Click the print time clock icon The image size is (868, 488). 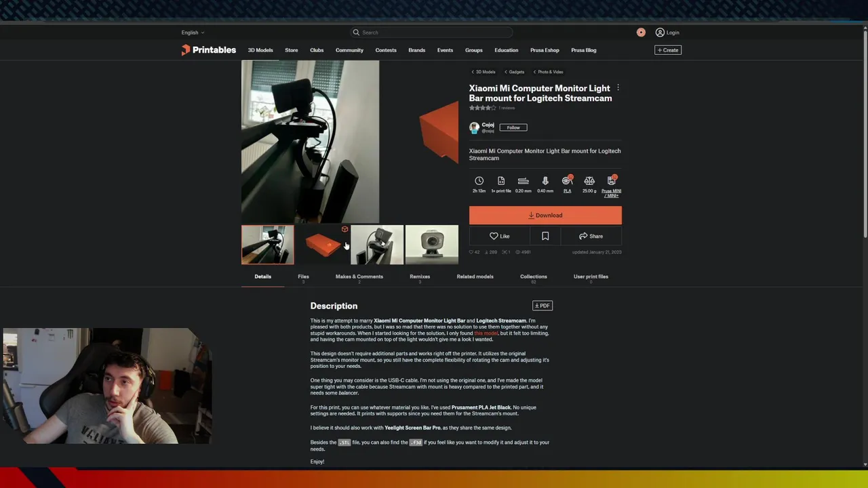(479, 181)
